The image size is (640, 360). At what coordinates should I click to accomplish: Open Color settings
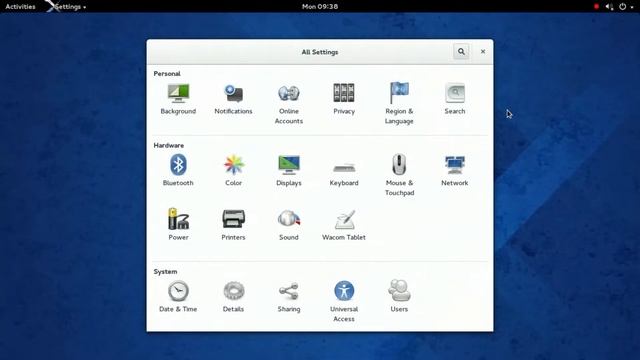point(233,170)
